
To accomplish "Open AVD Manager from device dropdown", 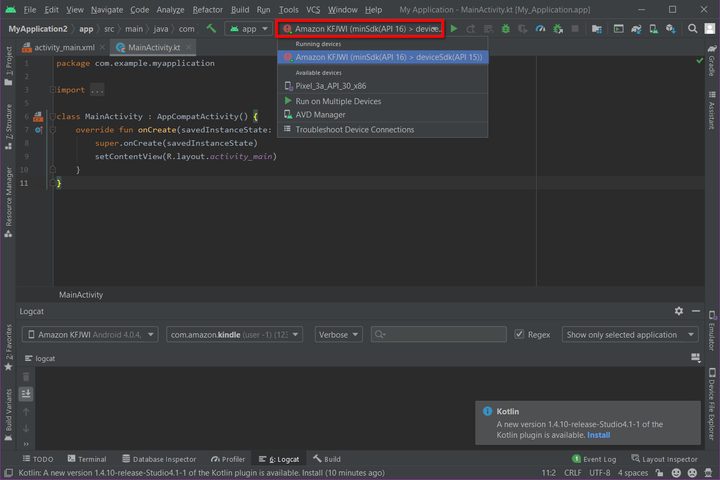I will tap(382, 115).
